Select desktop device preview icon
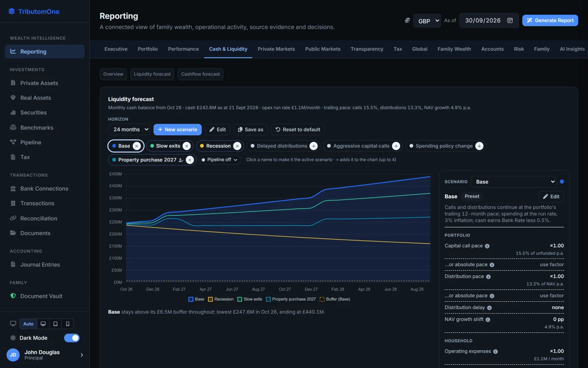The image size is (588, 368). 43,324
